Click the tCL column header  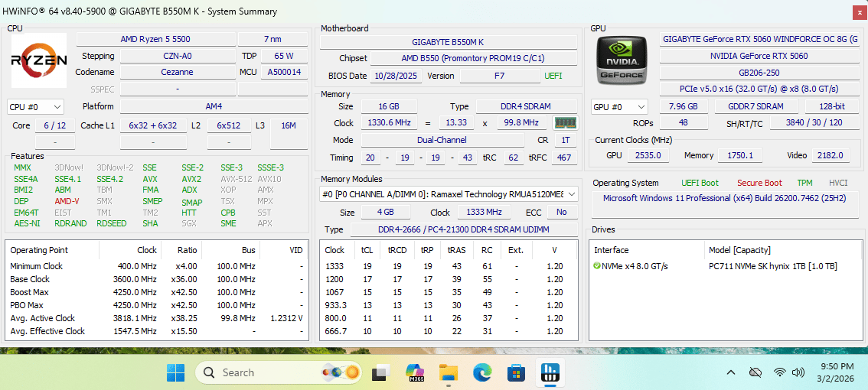[367, 250]
